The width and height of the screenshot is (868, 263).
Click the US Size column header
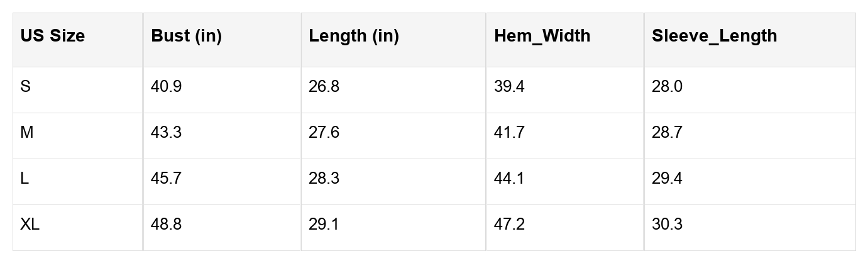(x=52, y=36)
